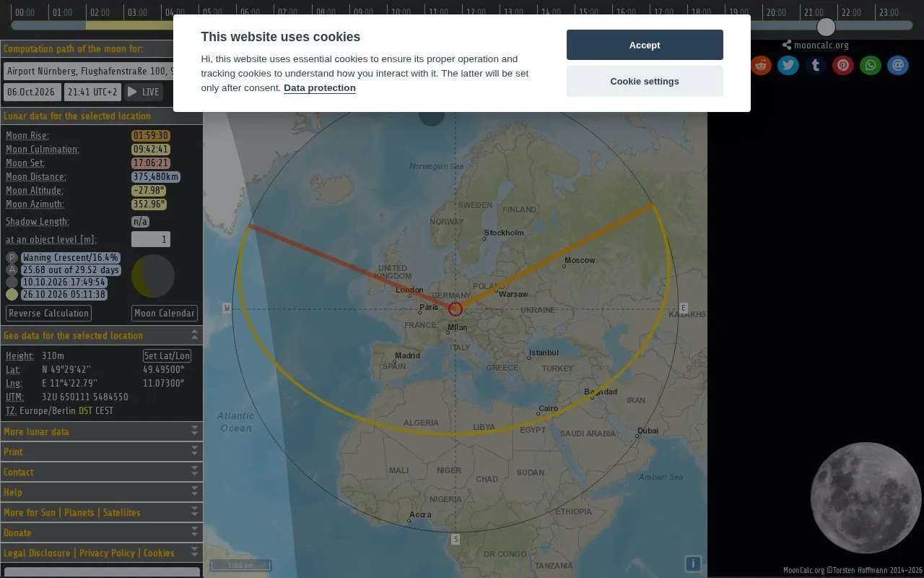Share via WhatsApp icon
The width and height of the screenshot is (924, 578).
[871, 66]
